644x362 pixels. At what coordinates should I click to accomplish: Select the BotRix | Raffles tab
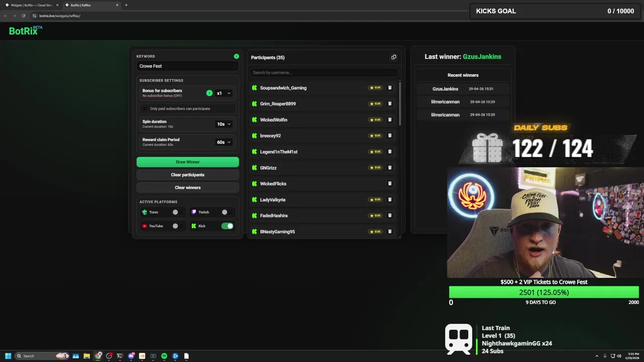pyautogui.click(x=91, y=5)
